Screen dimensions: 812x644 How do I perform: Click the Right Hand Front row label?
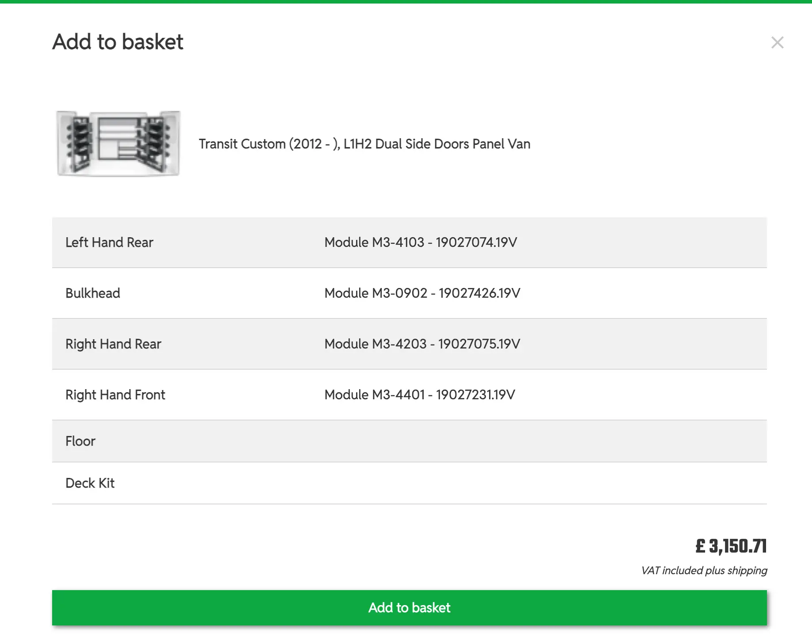pyautogui.click(x=115, y=395)
